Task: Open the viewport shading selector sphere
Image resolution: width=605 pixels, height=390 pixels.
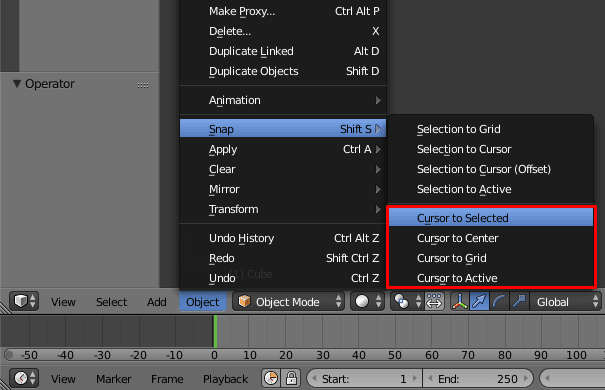Action: [368, 301]
